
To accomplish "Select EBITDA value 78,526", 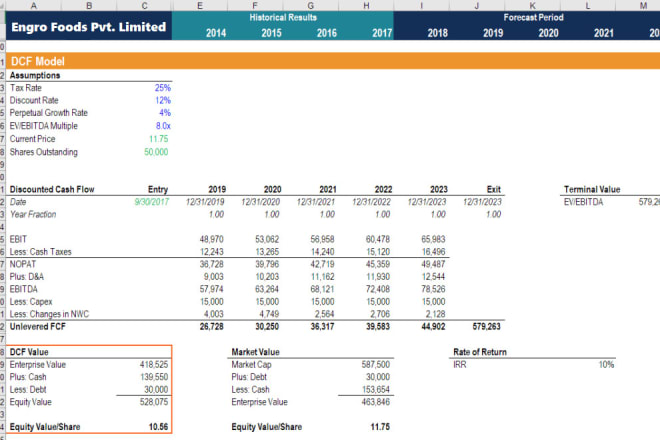I will 433,289.
